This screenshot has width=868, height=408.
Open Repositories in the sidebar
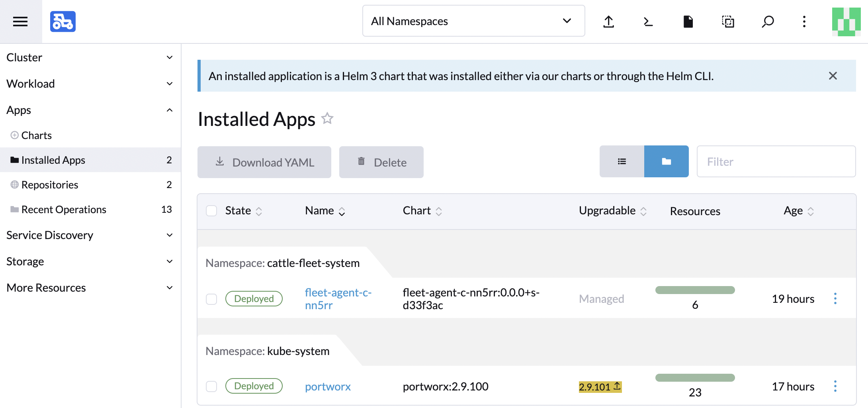90,184
